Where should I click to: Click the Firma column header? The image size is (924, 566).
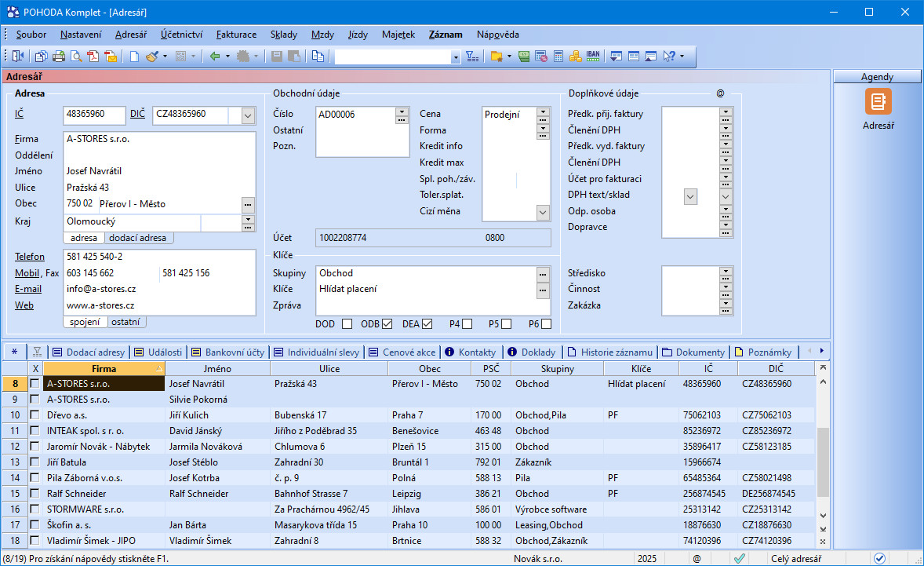pyautogui.click(x=104, y=369)
